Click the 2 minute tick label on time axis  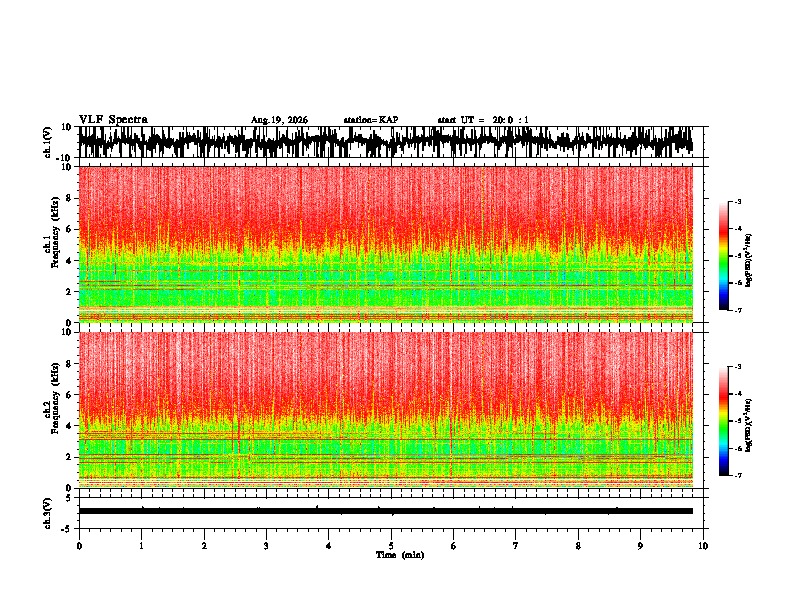(x=204, y=546)
